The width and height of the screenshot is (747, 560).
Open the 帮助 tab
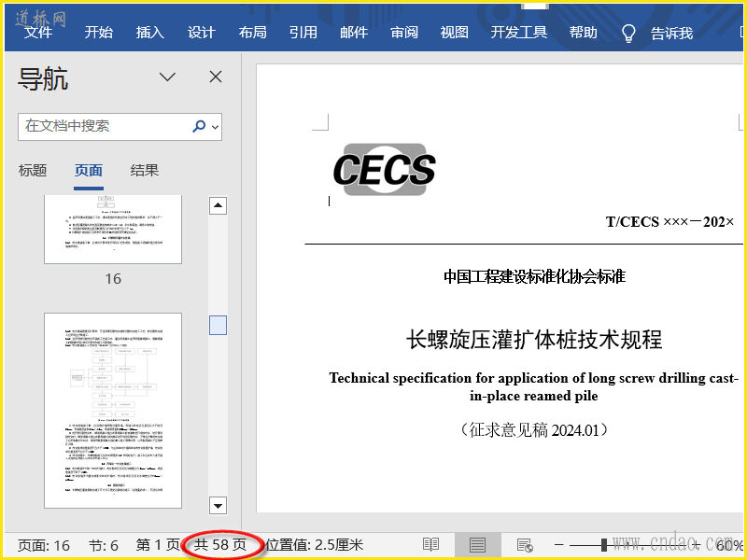tap(583, 33)
